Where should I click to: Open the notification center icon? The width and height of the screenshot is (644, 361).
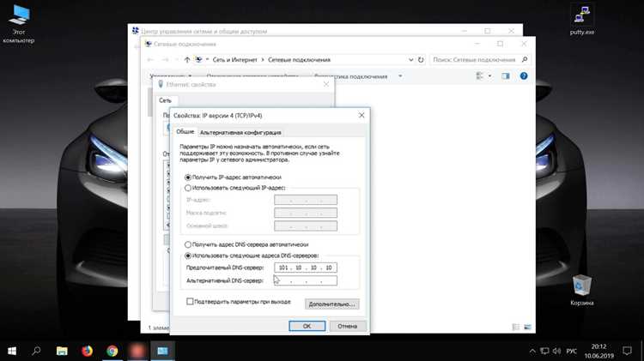pos(627,351)
